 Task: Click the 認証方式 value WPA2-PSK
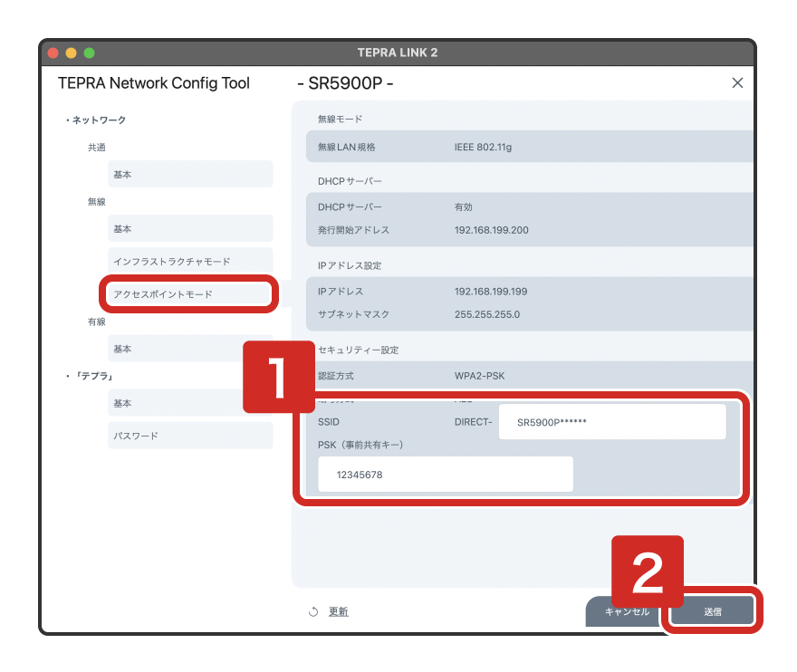(480, 373)
